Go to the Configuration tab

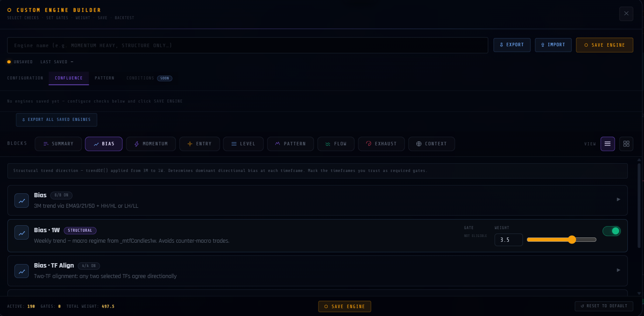click(x=25, y=78)
